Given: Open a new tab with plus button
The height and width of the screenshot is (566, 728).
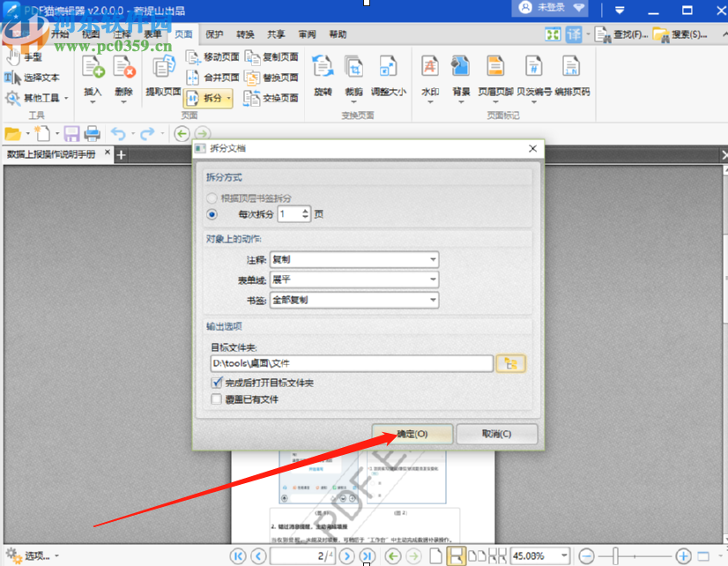Looking at the screenshot, I should 121,154.
